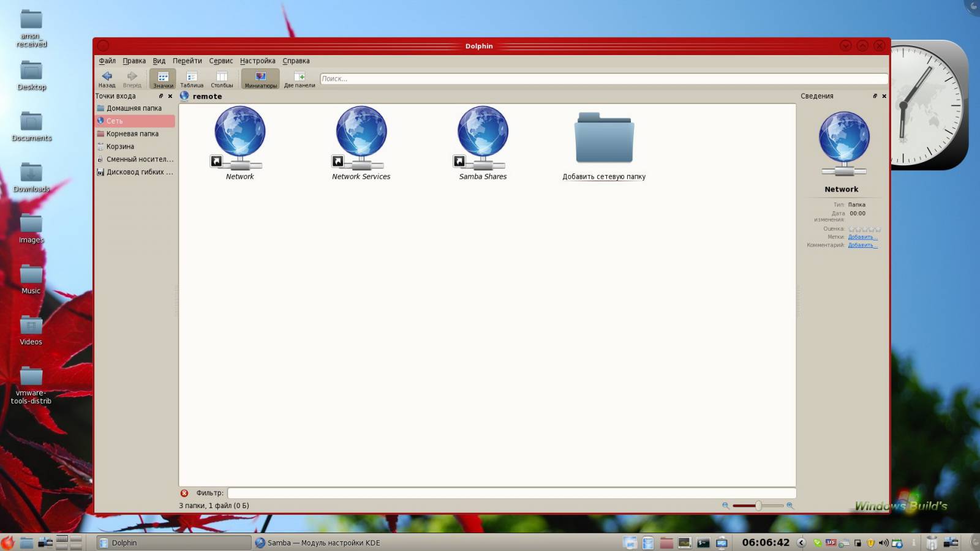Click the Вперёд forward arrow
Image resolution: width=980 pixels, height=551 pixels.
(x=132, y=78)
